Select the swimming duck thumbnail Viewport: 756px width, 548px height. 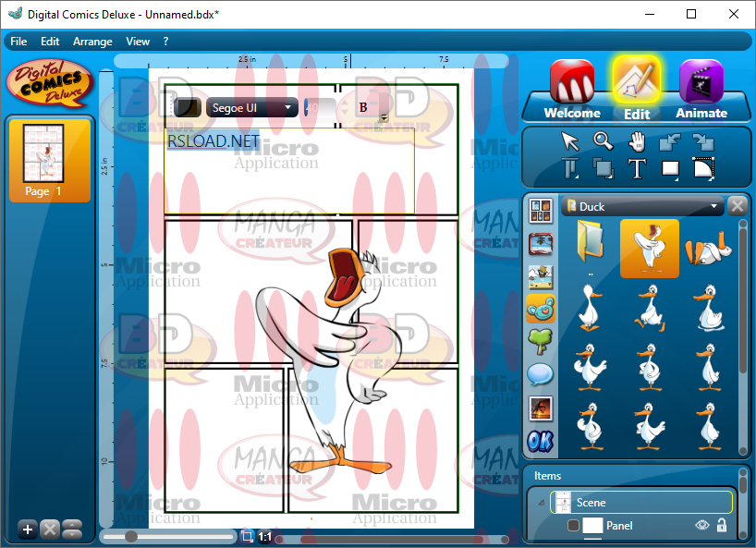[x=709, y=308]
